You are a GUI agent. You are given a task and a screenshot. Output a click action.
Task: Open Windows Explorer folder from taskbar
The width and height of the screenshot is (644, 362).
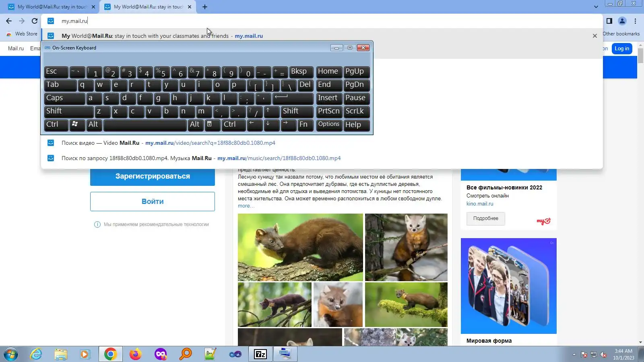point(61,354)
